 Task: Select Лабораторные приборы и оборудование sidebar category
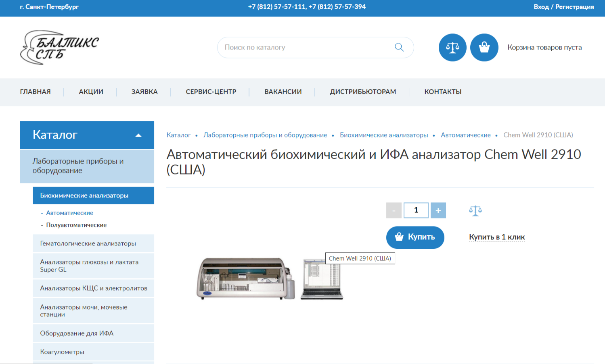[x=87, y=166]
